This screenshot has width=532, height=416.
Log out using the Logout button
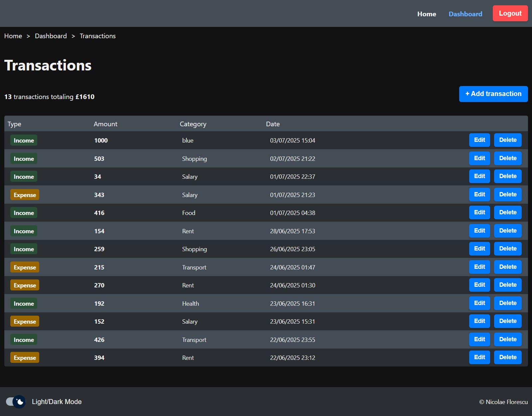pos(510,14)
